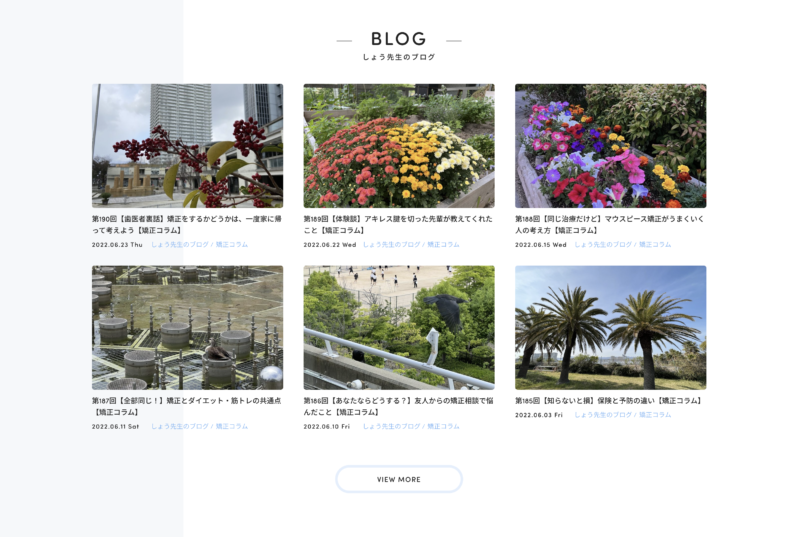
Task: Open the 第188回 マウスピース矯正 post title
Action: [610, 224]
